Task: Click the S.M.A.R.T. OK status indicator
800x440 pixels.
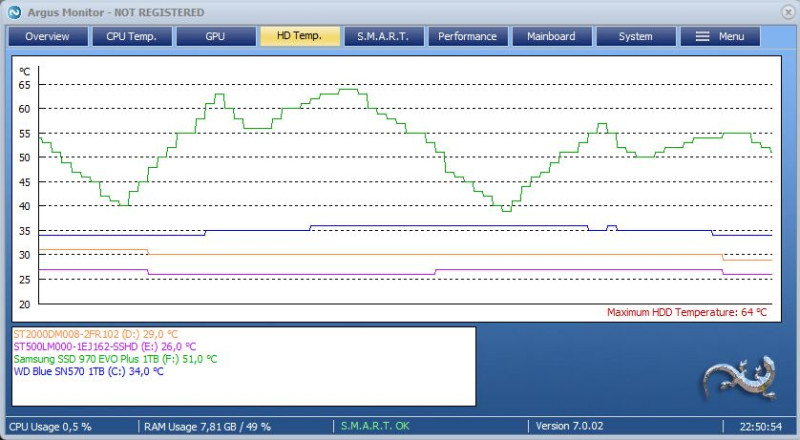Action: (x=375, y=426)
